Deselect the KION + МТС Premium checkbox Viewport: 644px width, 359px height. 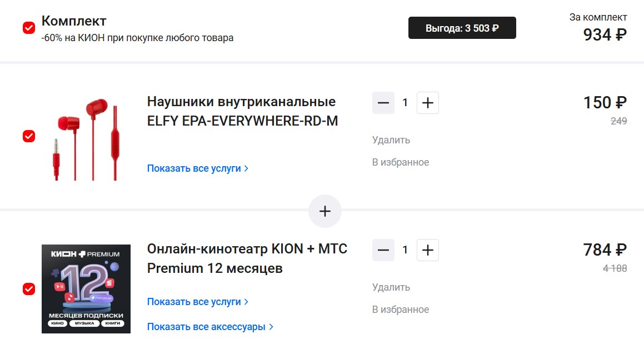[x=29, y=289]
